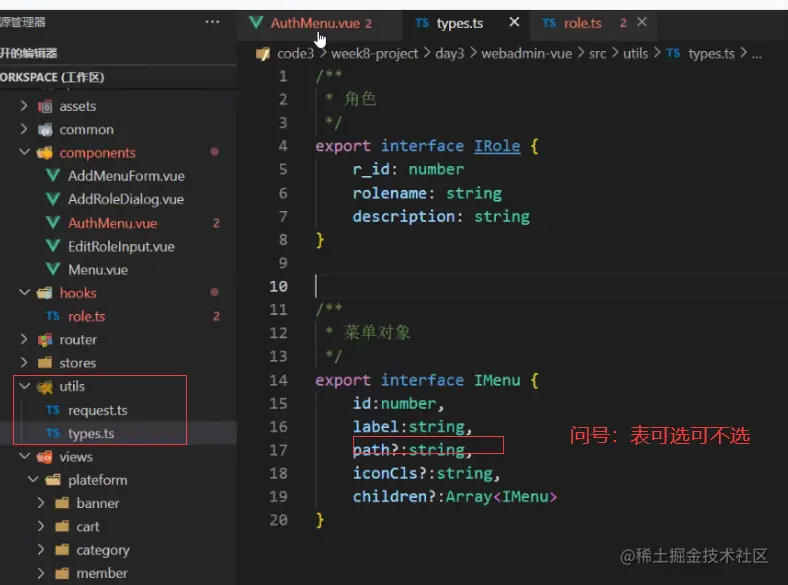Open AddRoleDialog.vue from the file tree
788x585 pixels.
pyautogui.click(x=126, y=200)
